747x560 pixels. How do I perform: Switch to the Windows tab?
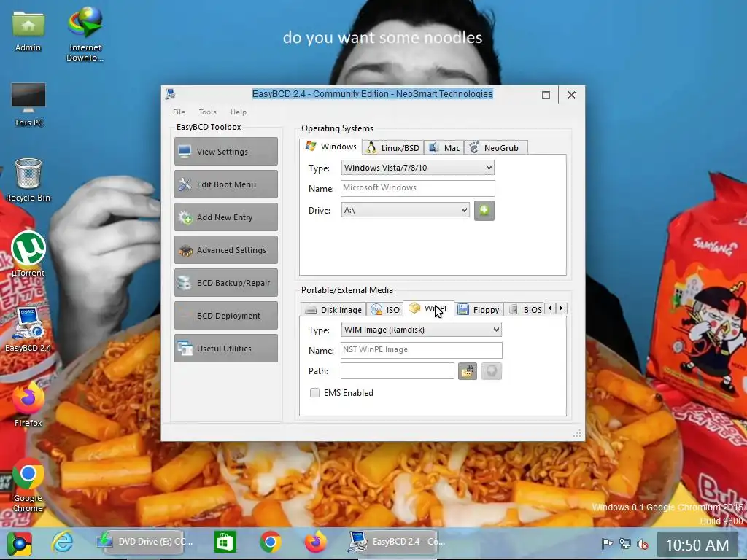pyautogui.click(x=331, y=147)
